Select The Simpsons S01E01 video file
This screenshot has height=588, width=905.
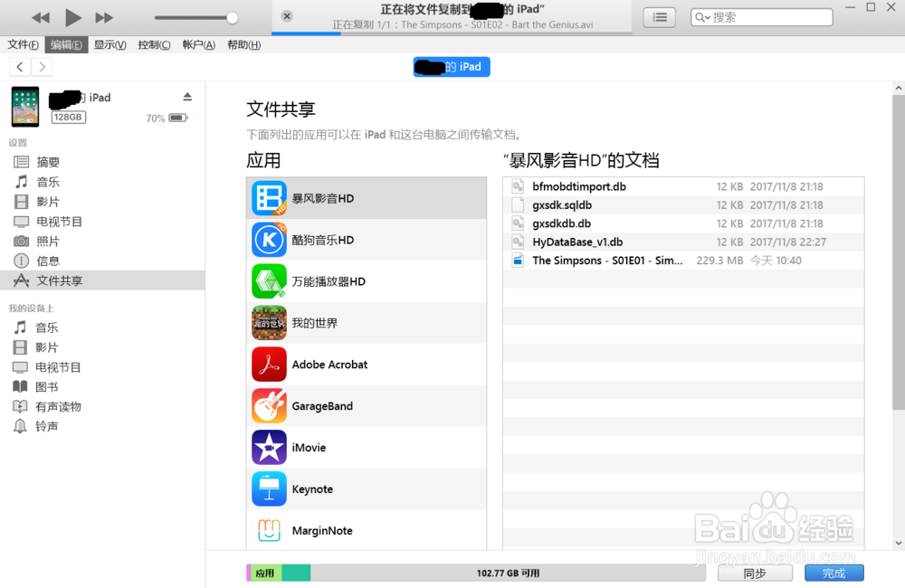[x=683, y=261]
